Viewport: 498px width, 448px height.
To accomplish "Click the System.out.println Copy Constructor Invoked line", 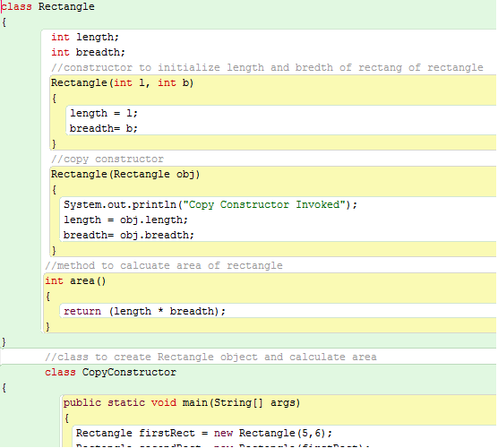I will [210, 205].
